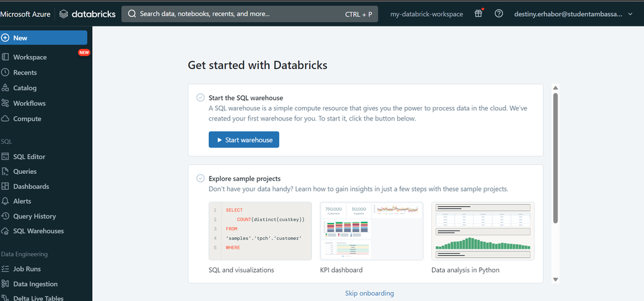Open the gift box what's new icon
The image size is (644, 301).
click(x=478, y=14)
